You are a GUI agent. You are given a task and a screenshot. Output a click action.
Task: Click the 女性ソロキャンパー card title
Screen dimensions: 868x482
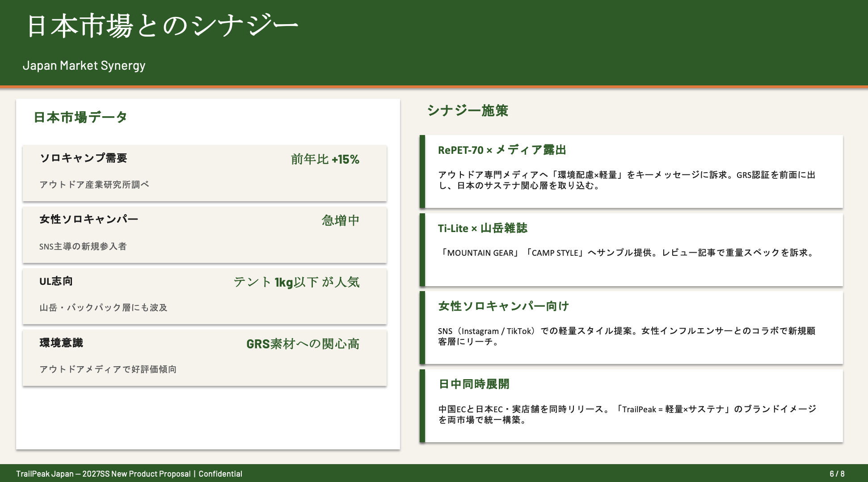pyautogui.click(x=89, y=219)
